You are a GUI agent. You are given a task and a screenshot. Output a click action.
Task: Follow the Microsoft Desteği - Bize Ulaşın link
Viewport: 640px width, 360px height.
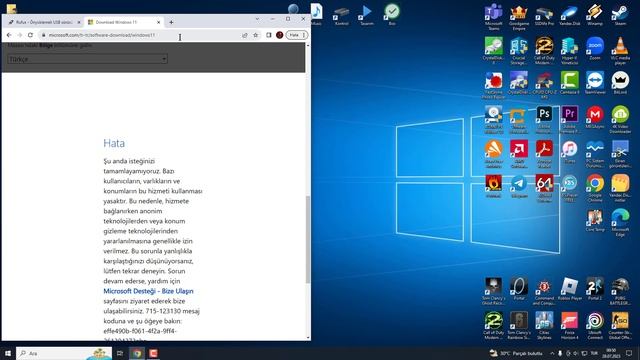coord(148,291)
